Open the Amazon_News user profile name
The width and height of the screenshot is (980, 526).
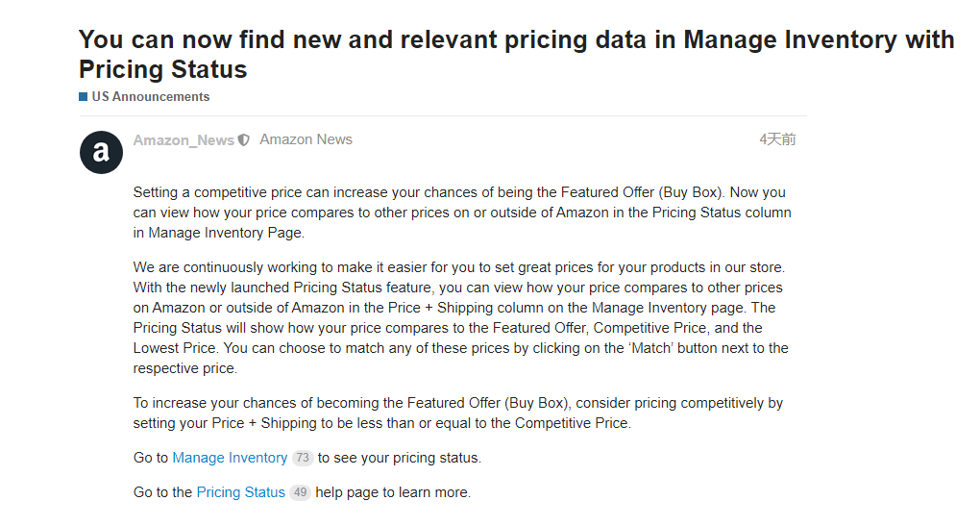click(184, 140)
